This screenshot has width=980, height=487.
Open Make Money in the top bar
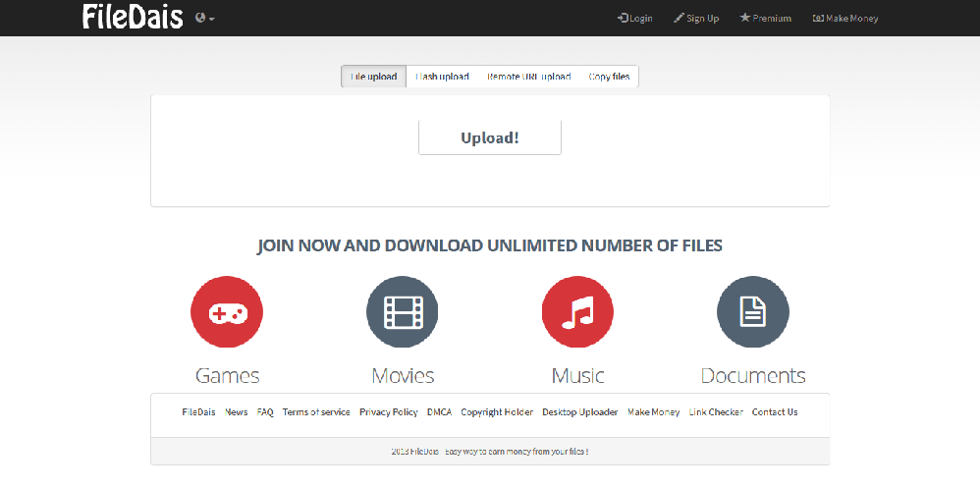845,18
